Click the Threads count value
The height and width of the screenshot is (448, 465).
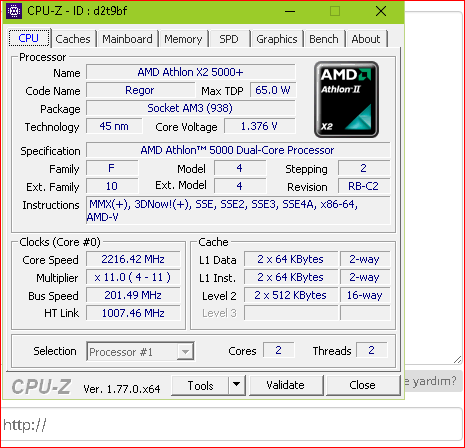tap(372, 350)
